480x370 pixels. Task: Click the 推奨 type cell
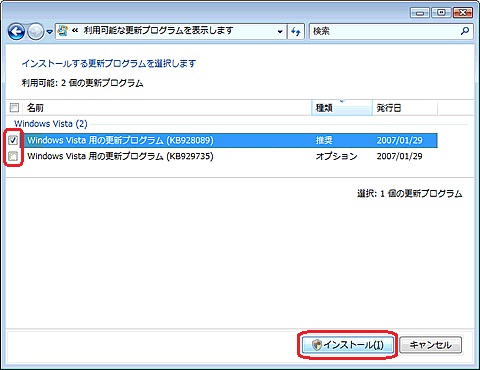pos(324,140)
